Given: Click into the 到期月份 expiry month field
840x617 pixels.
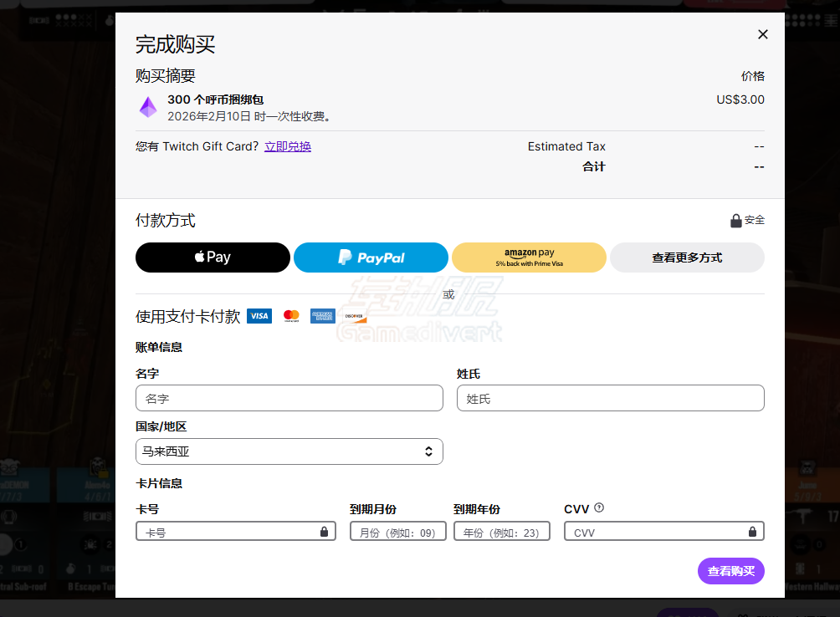Looking at the screenshot, I should pyautogui.click(x=397, y=531).
